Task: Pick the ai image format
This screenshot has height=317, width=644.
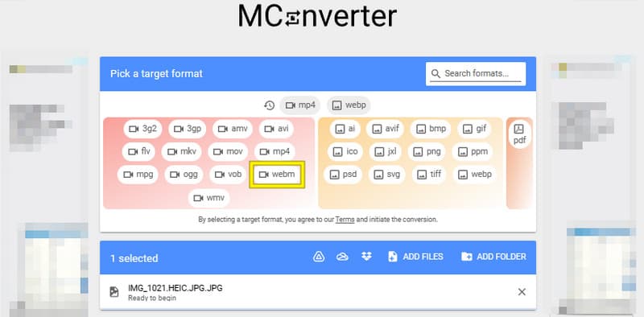Action: coord(345,129)
